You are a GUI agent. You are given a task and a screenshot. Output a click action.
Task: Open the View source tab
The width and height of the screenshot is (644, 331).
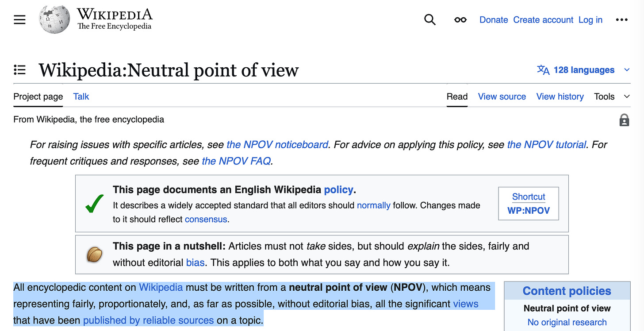click(x=502, y=96)
